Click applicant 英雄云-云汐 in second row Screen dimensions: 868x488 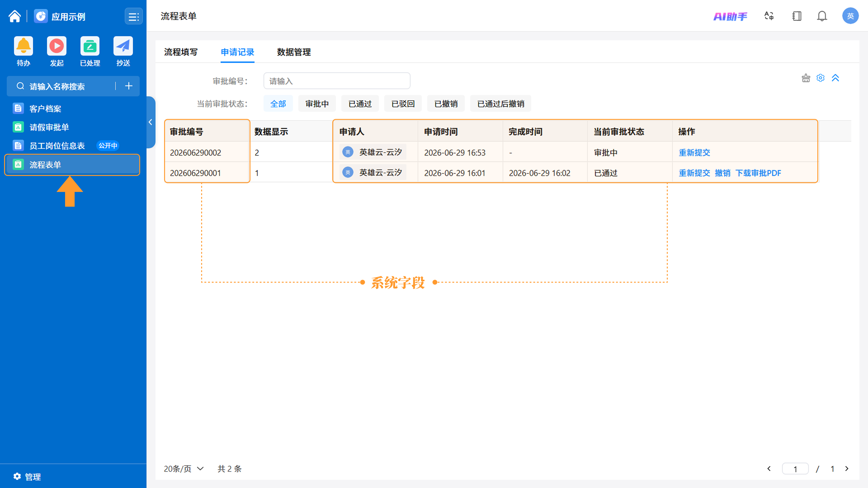pyautogui.click(x=373, y=172)
